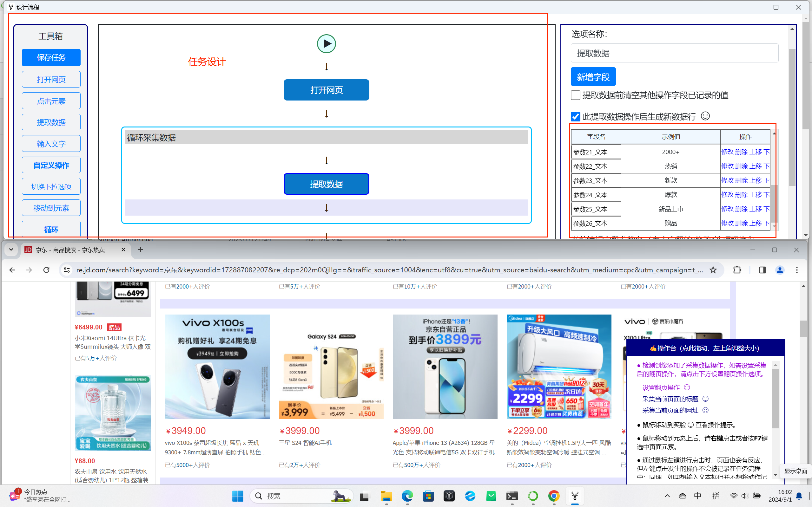Viewport: 812px width, 507px height.
Task: Click 采集当前页面的网址 link
Action: pos(670,410)
